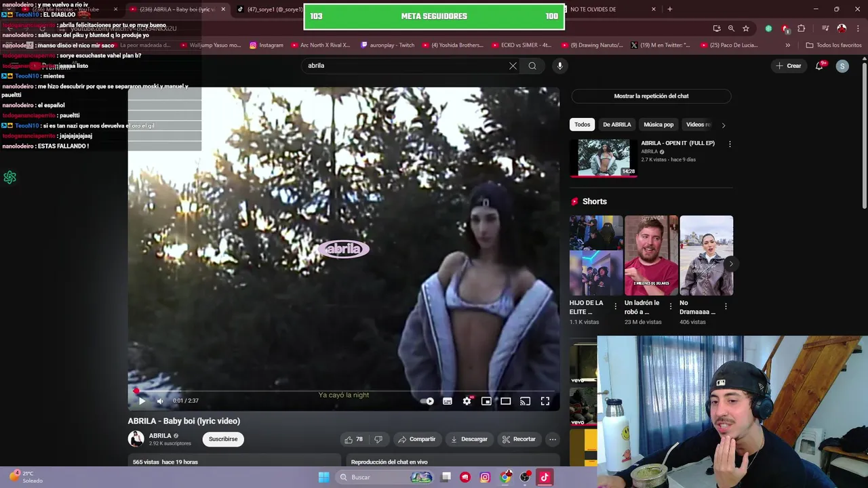Open options for the No Dramaaaa short
868x488 pixels.
coord(726,307)
